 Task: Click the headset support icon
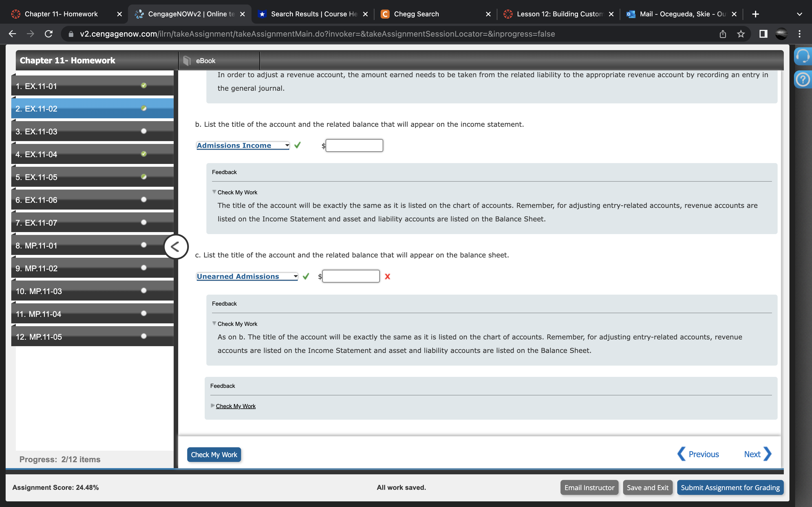(x=803, y=56)
